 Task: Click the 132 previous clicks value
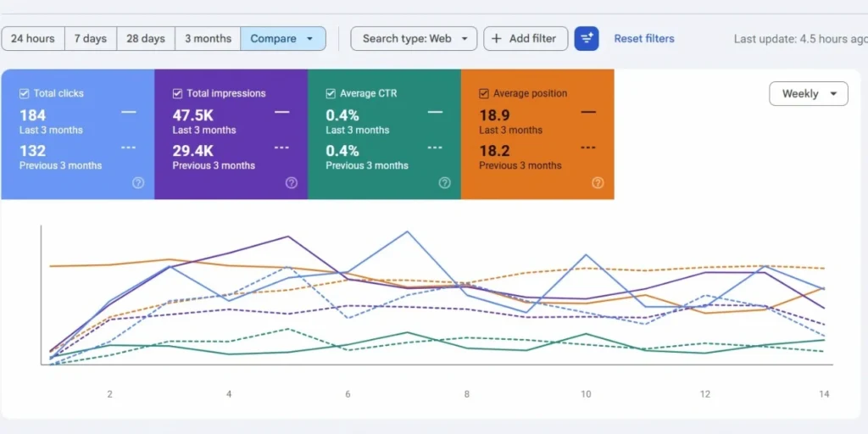coord(33,151)
